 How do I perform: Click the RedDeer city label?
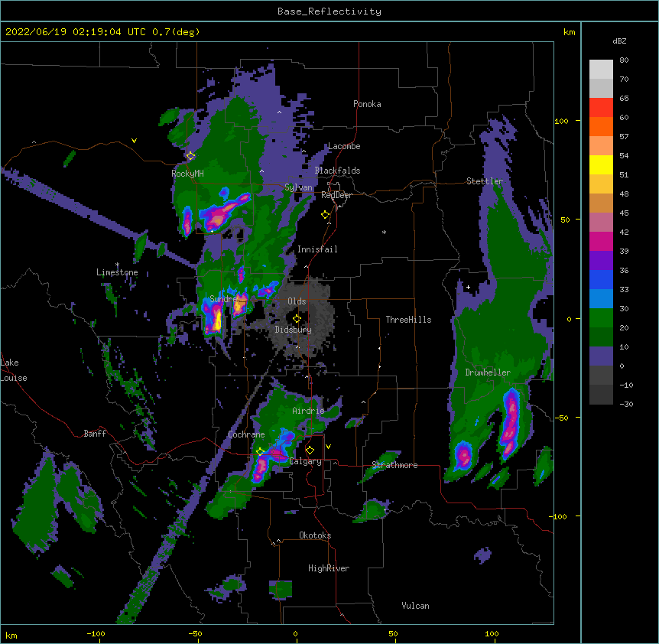point(336,195)
